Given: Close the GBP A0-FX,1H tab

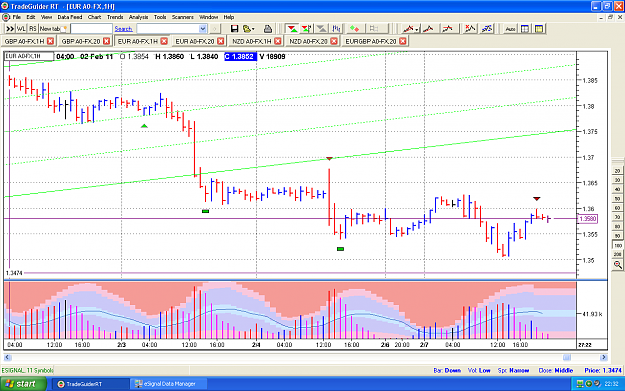Looking at the screenshot, I should click(x=50, y=41).
